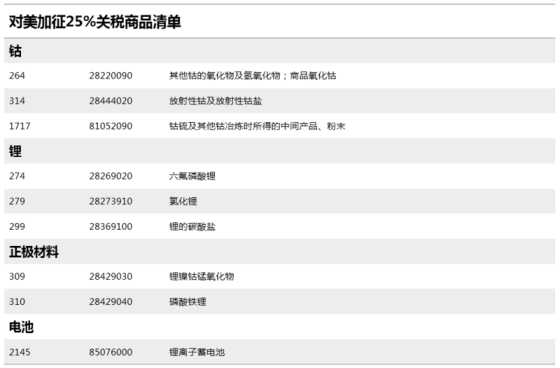Select serial number 274

pyautogui.click(x=17, y=176)
